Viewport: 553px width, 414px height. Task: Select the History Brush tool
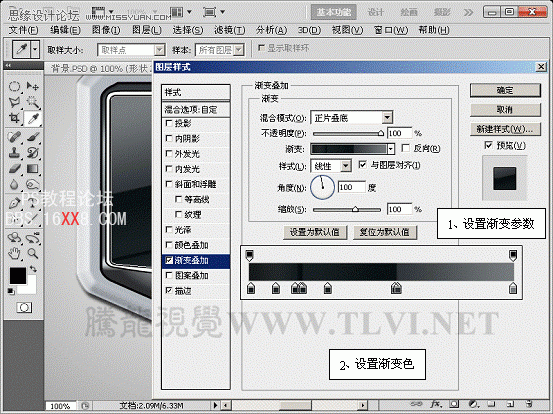pos(32,153)
